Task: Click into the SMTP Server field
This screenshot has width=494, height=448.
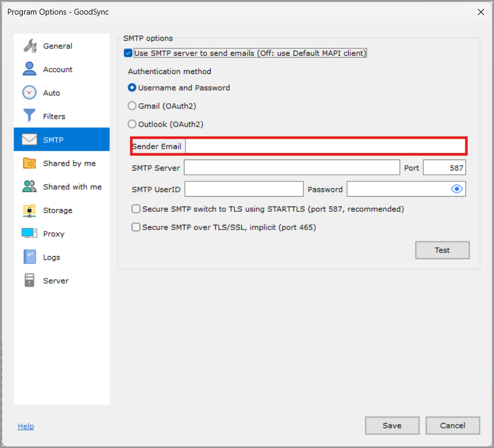Action: (292, 167)
